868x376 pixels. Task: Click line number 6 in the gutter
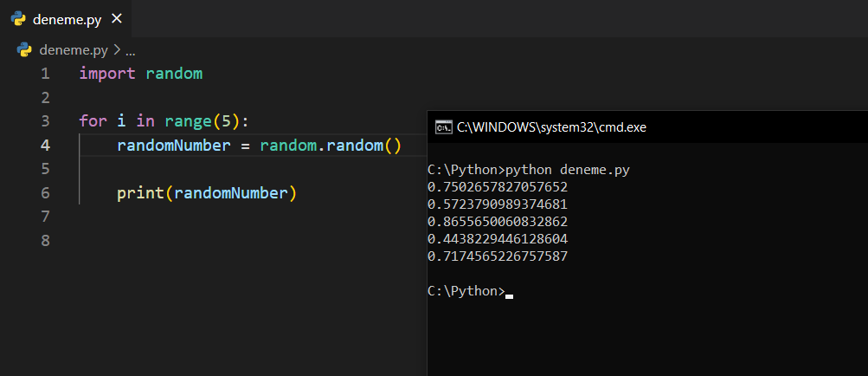tap(45, 193)
